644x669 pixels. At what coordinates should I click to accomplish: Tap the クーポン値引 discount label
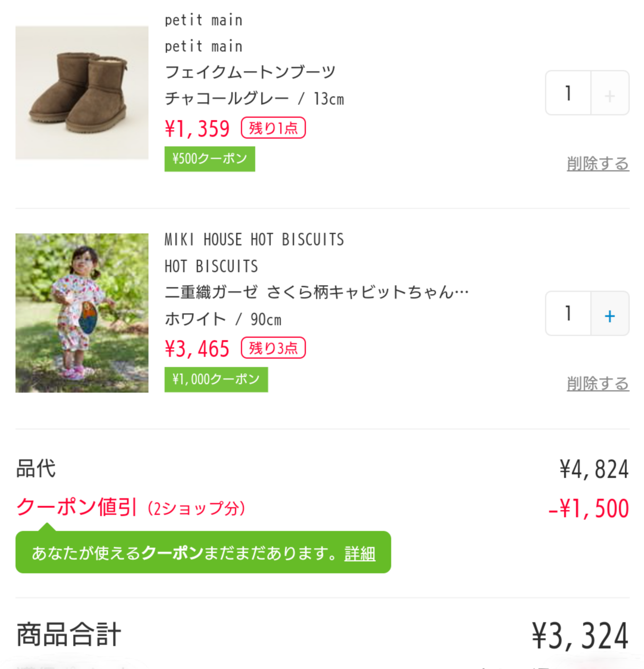click(76, 508)
